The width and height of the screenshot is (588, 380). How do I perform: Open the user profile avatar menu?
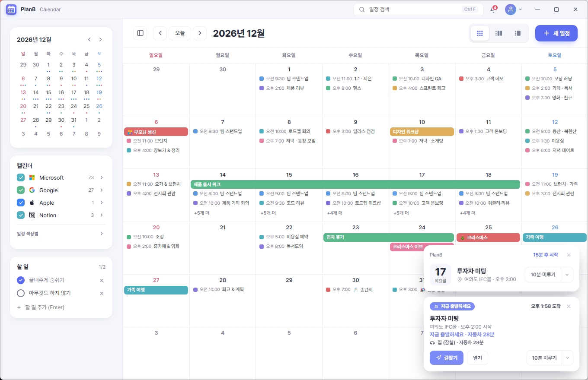tap(511, 9)
